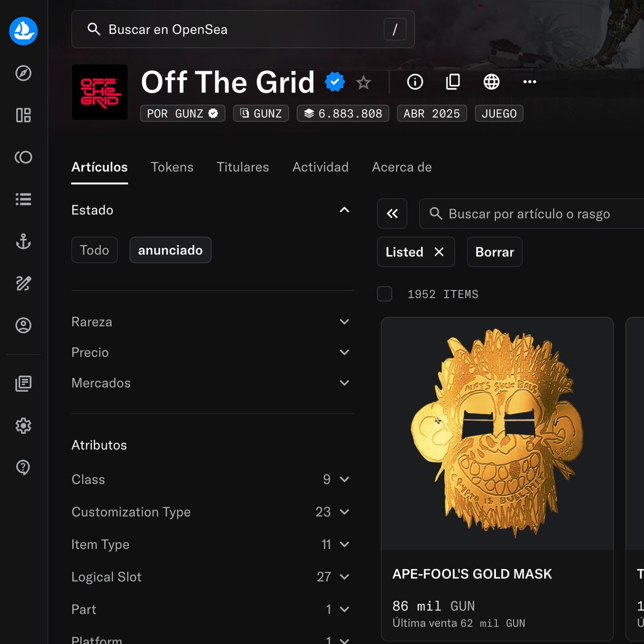Click the JUEGO category badge
Image resolution: width=644 pixels, height=644 pixels.
click(x=499, y=113)
